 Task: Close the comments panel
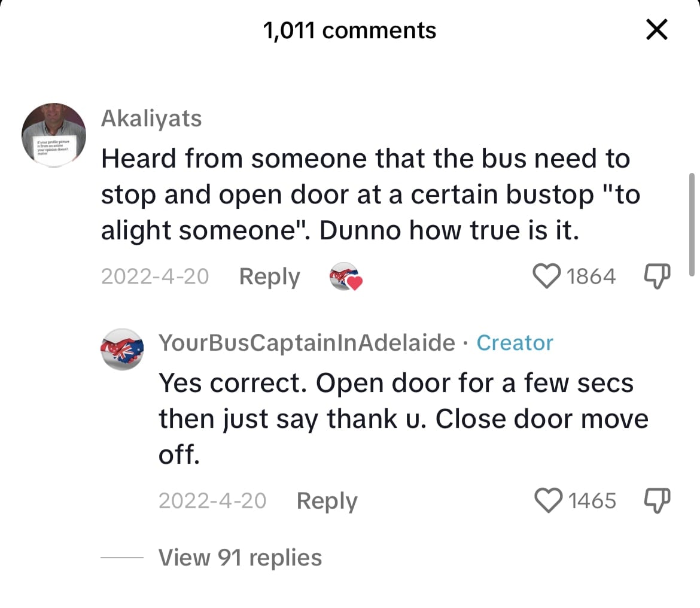pos(657,30)
